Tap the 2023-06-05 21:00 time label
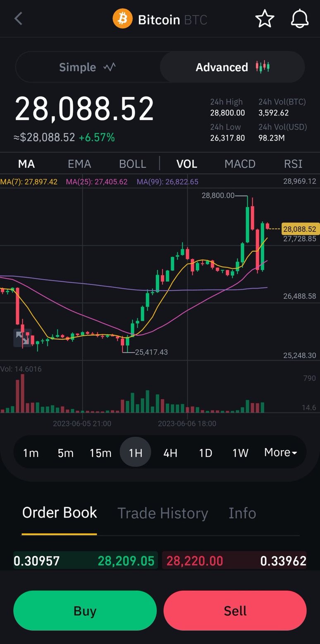Image resolution: width=320 pixels, height=644 pixels. pyautogui.click(x=82, y=424)
